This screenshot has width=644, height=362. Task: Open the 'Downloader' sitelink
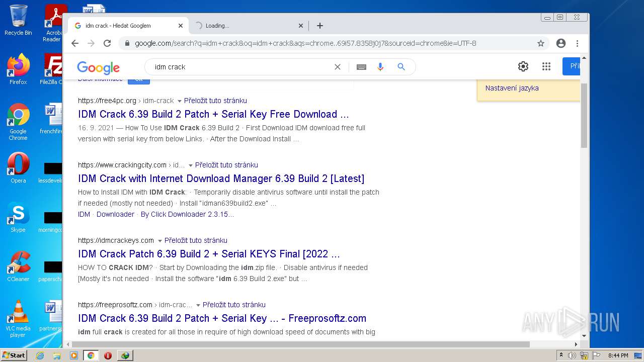pyautogui.click(x=115, y=214)
